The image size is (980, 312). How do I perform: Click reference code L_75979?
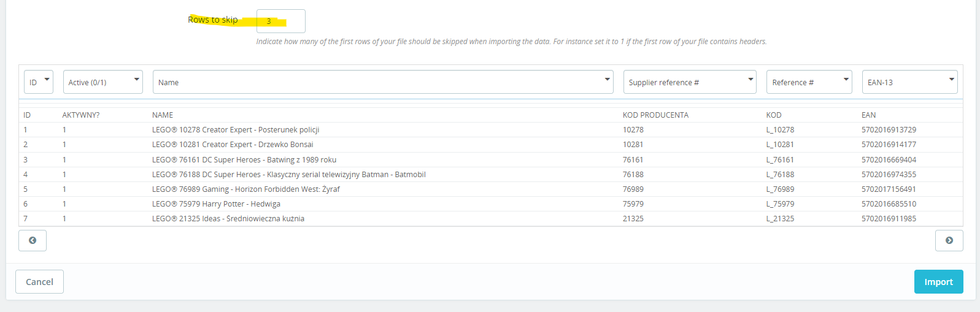(780, 204)
